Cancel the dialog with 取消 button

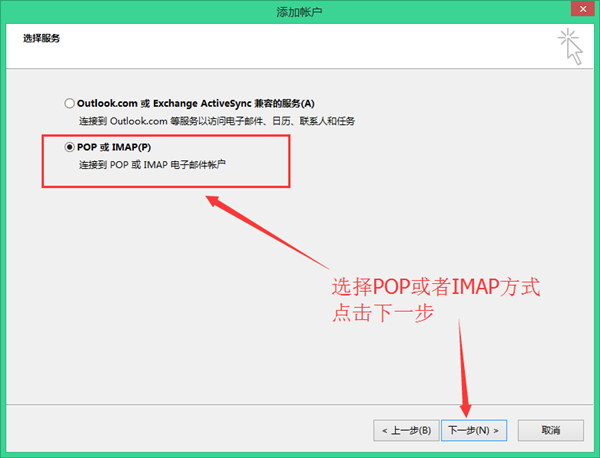pos(551,430)
